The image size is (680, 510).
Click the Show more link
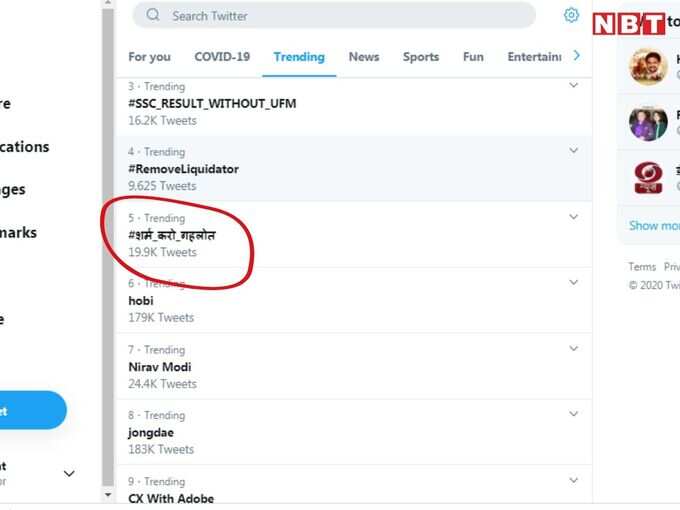click(x=654, y=226)
